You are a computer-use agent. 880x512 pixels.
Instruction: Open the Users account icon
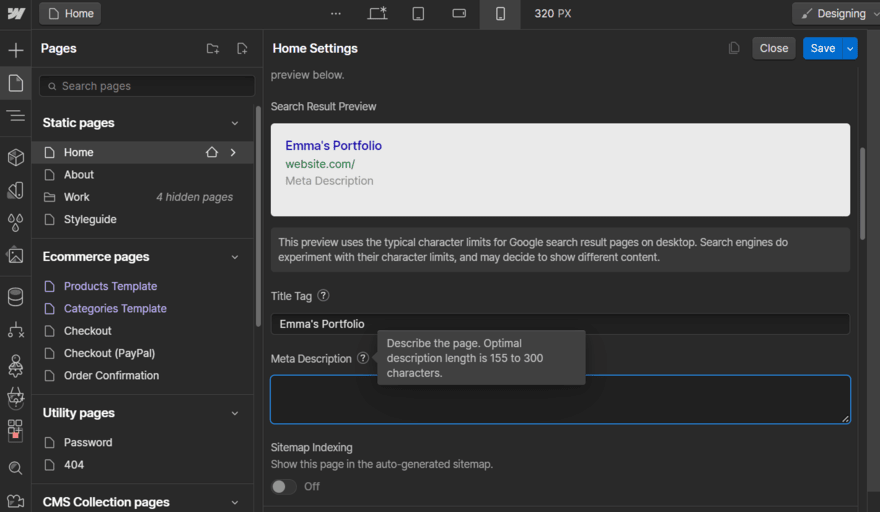click(x=16, y=365)
